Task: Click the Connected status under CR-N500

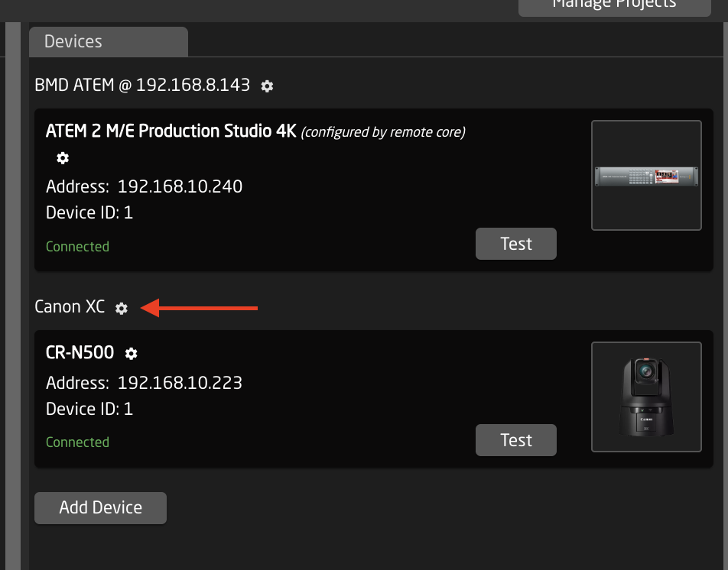Action: point(77,442)
